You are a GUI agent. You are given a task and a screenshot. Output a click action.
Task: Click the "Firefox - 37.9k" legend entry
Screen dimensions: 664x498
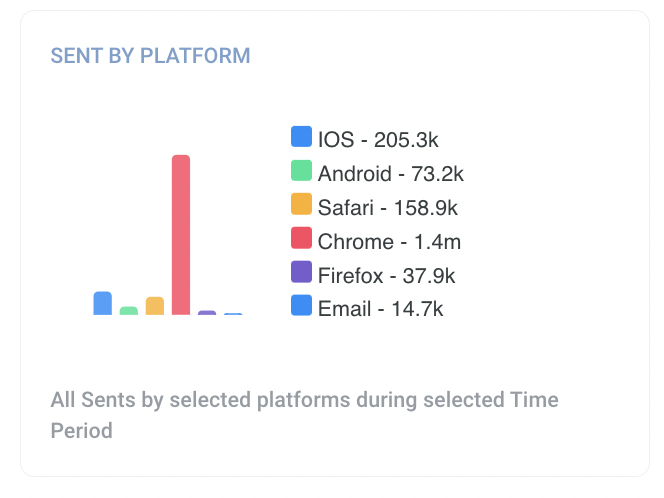[387, 275]
